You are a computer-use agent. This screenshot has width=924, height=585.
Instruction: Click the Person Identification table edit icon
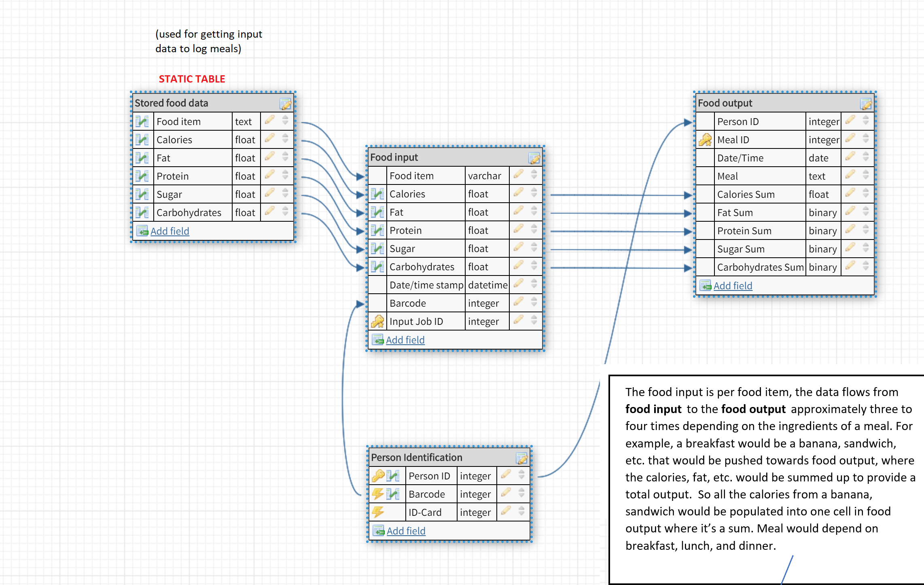coord(521,458)
